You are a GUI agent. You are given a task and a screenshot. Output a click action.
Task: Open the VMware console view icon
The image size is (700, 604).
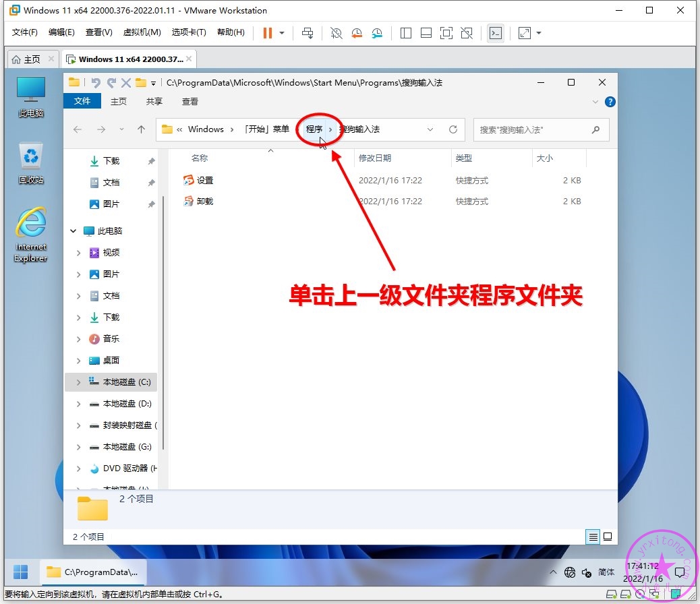click(x=496, y=33)
